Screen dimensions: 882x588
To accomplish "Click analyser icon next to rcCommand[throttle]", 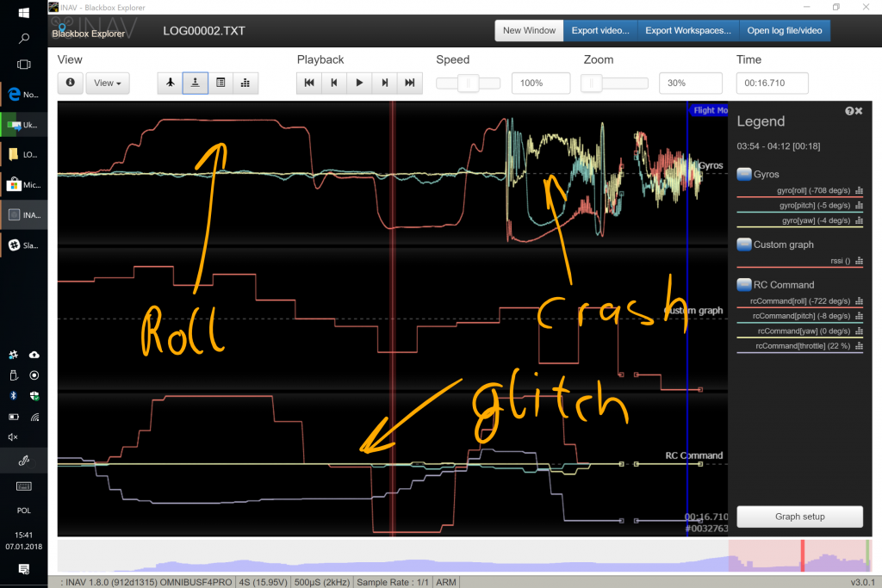I will tap(859, 346).
